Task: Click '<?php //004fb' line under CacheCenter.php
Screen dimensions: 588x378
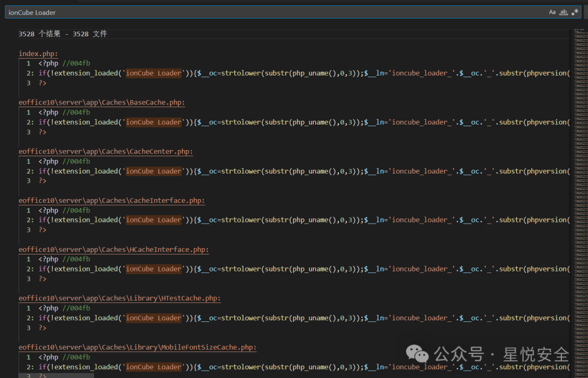Action: tap(64, 162)
